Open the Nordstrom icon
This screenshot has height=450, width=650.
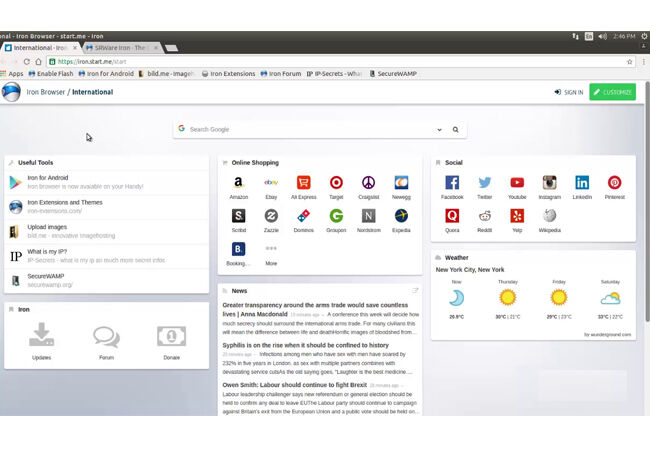[369, 216]
